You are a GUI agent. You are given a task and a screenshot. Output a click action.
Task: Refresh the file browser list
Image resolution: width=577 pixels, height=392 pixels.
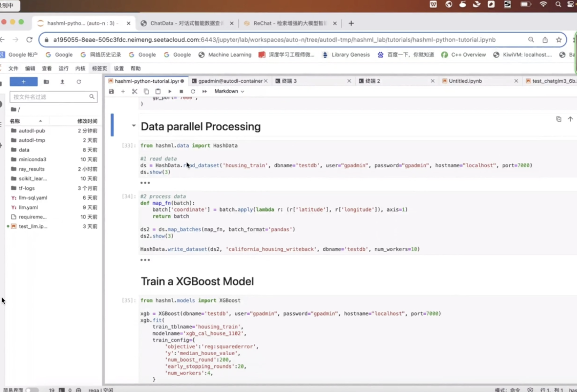(x=79, y=82)
